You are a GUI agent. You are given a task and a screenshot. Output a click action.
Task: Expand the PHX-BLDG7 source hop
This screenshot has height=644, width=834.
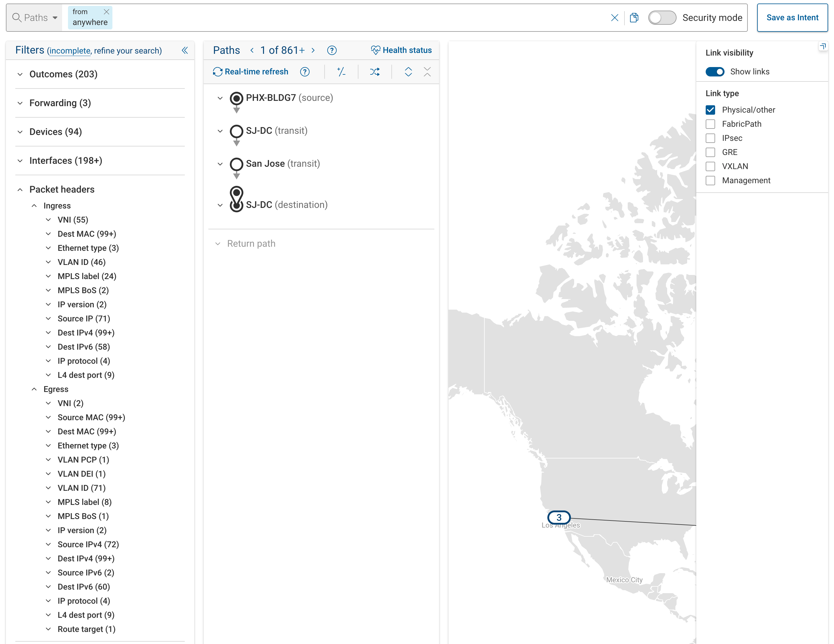coord(220,98)
